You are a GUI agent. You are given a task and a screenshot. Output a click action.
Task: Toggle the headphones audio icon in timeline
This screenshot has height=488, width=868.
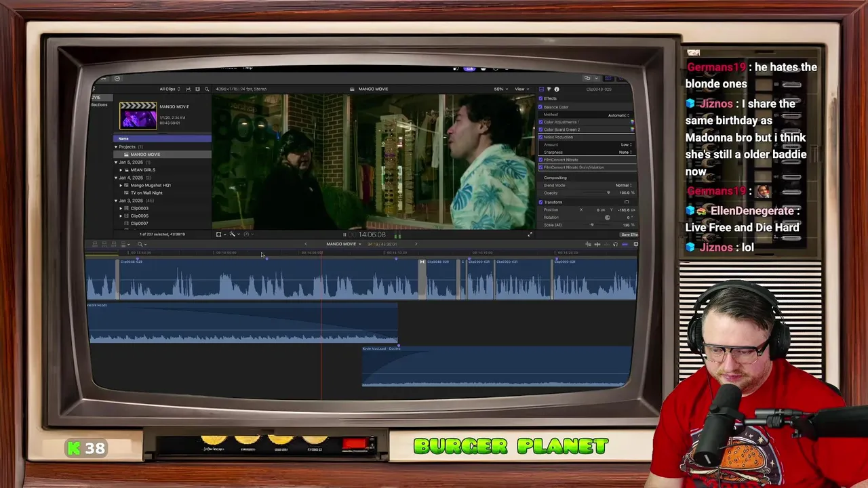pos(615,244)
